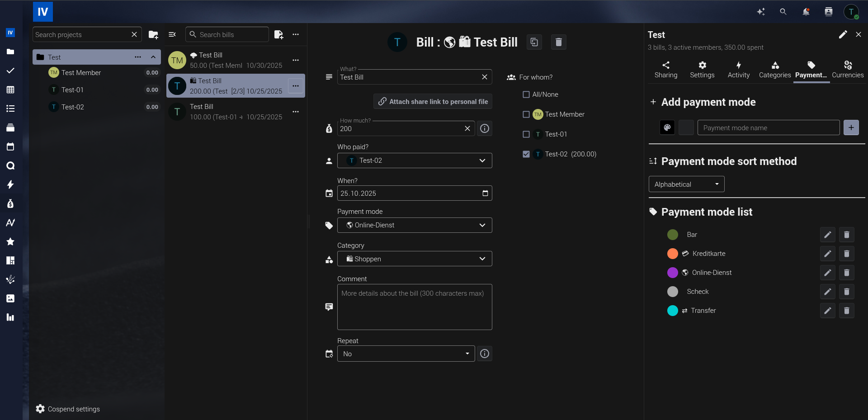Open Cospend settings
Screen dimensions: 868x420
coord(68,409)
